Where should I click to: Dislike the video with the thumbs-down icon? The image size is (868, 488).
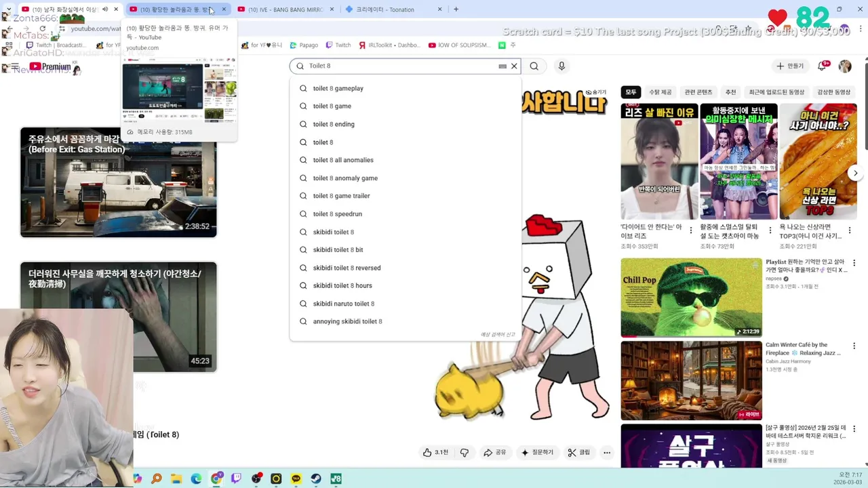tap(465, 452)
